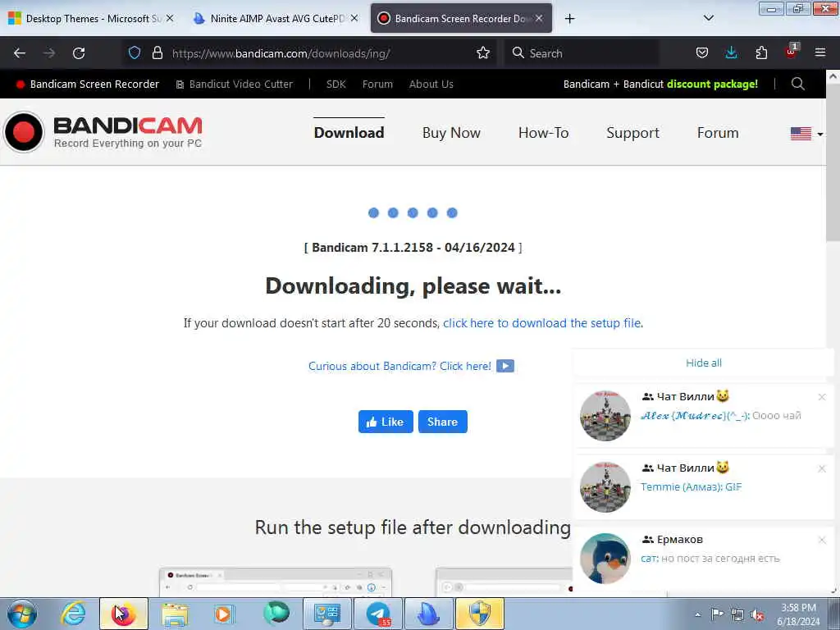Click Curious about Bandicam? Click here!

[399, 366]
